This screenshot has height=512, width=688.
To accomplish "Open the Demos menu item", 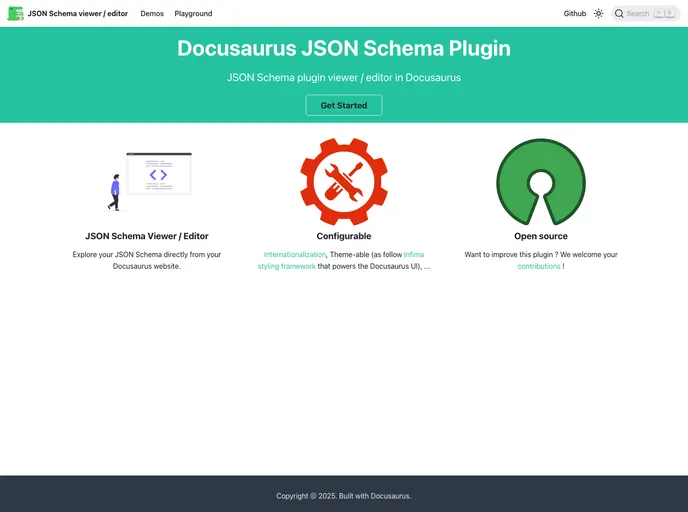I will pyautogui.click(x=152, y=14).
